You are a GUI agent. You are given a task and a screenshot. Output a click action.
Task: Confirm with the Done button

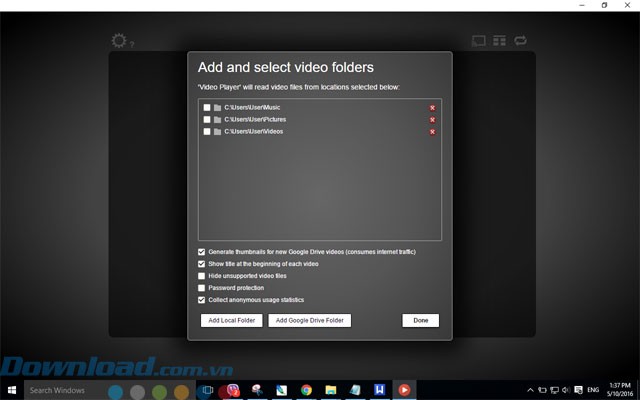point(420,320)
